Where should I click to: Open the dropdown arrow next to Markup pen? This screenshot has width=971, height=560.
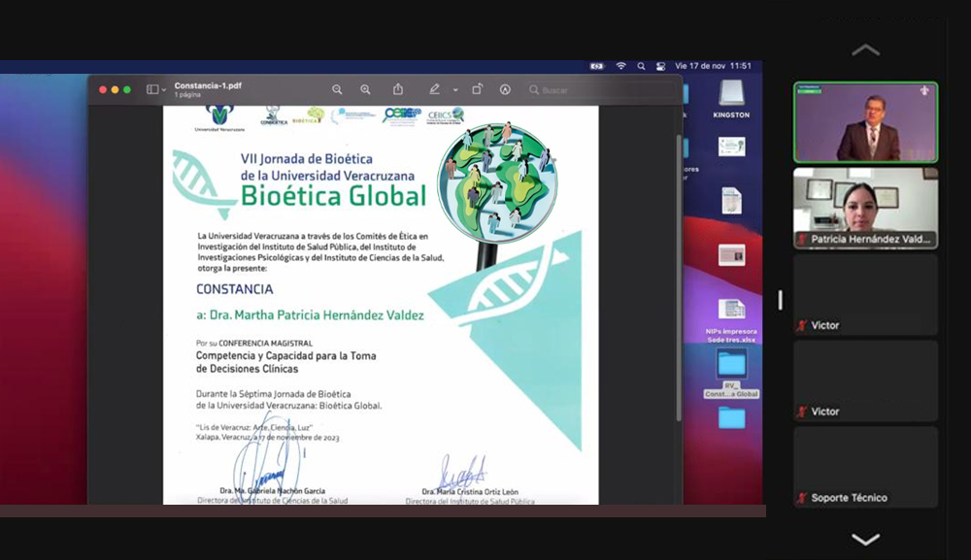tap(455, 89)
